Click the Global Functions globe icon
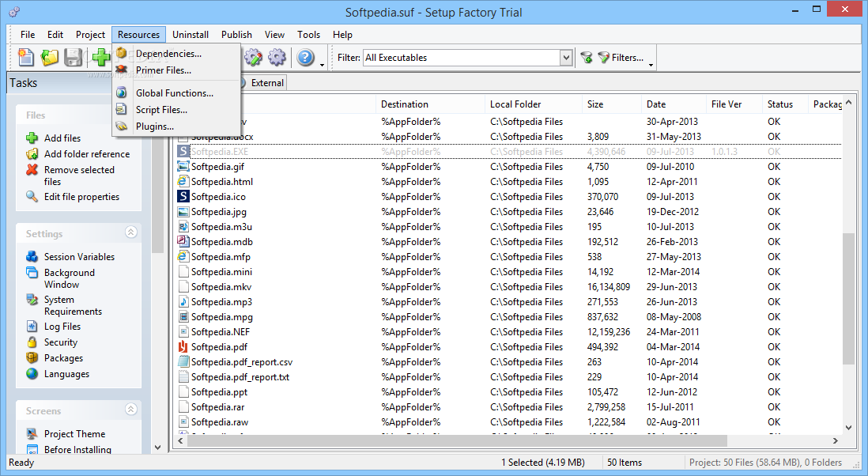Image resolution: width=868 pixels, height=476 pixels. coord(122,93)
